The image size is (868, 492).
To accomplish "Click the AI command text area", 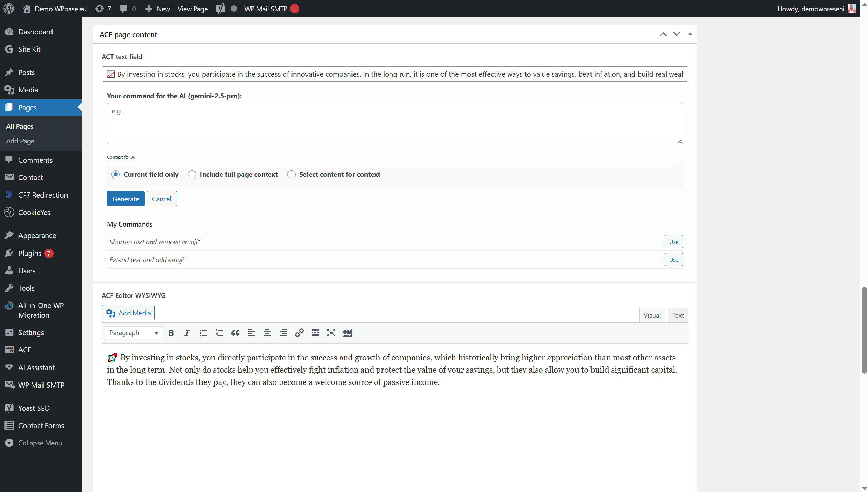I will (x=394, y=124).
